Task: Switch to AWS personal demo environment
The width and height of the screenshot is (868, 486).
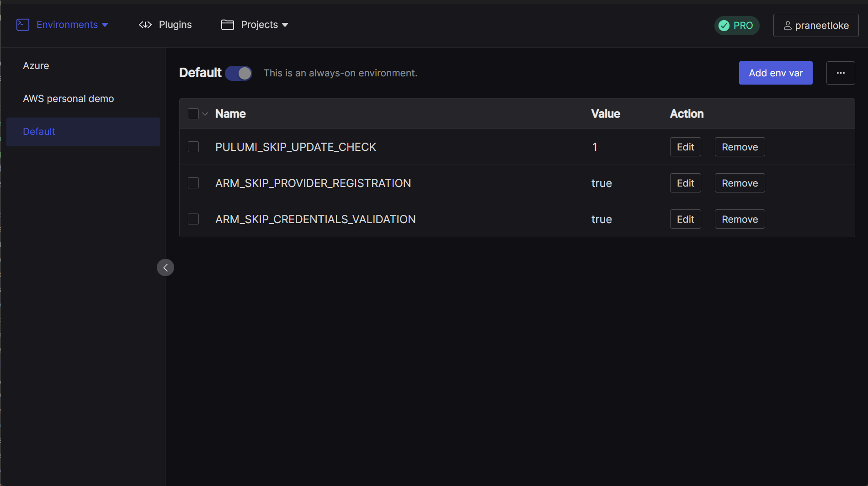Action: (x=69, y=99)
